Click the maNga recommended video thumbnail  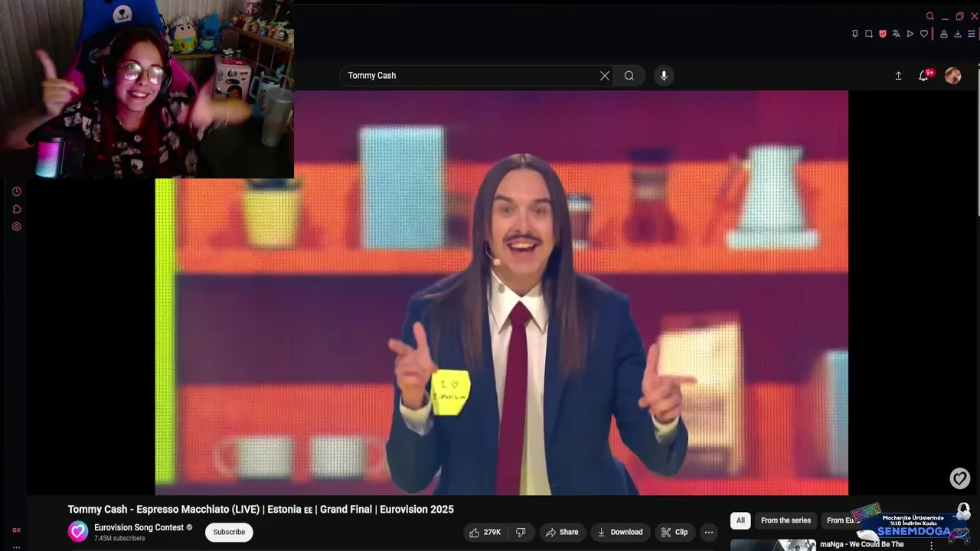tap(773, 546)
